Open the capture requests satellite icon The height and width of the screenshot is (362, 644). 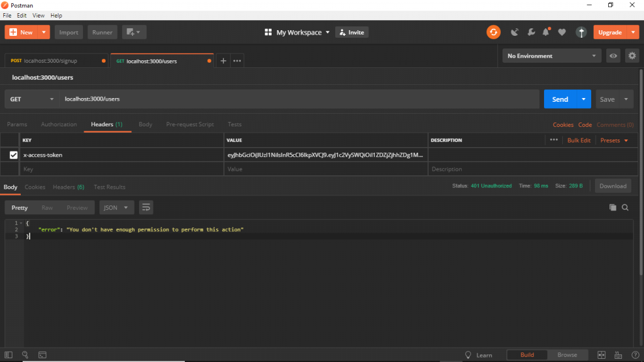click(514, 32)
